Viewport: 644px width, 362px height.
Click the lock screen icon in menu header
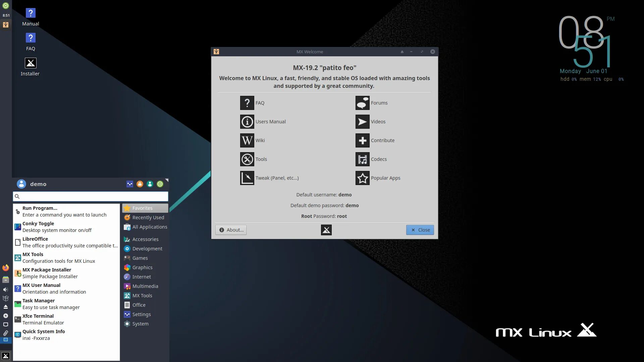pyautogui.click(x=140, y=184)
